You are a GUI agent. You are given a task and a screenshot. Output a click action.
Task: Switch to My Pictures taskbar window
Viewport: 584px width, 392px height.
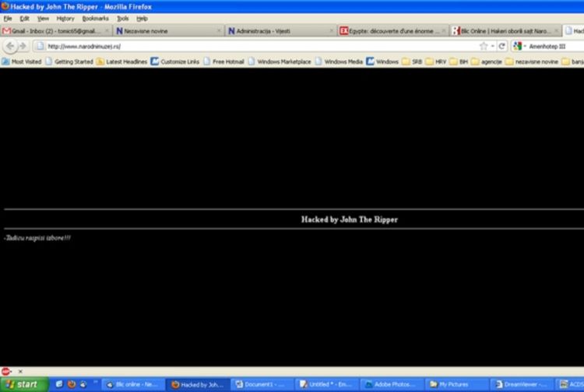456,384
